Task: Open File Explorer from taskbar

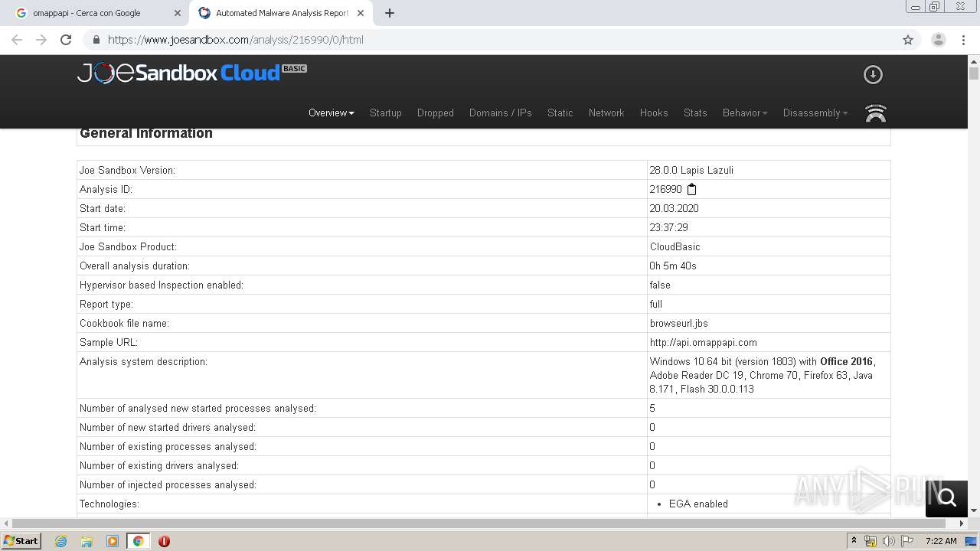Action: (87, 541)
